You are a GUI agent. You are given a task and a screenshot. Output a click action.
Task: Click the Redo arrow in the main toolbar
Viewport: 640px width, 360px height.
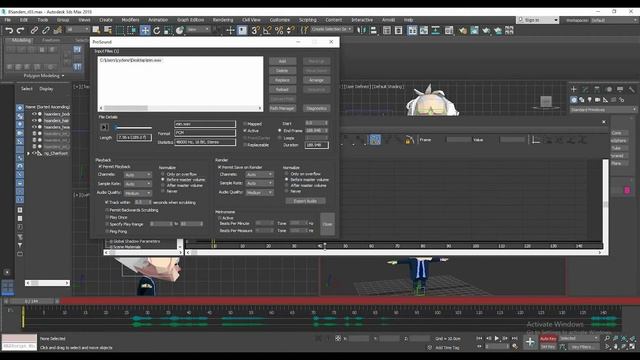20,30
